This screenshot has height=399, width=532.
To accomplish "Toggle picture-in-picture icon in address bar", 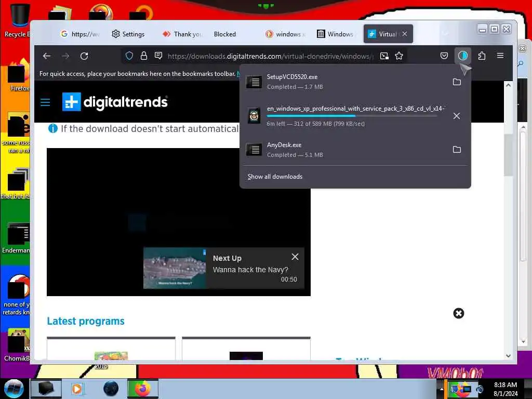I will click(x=384, y=56).
